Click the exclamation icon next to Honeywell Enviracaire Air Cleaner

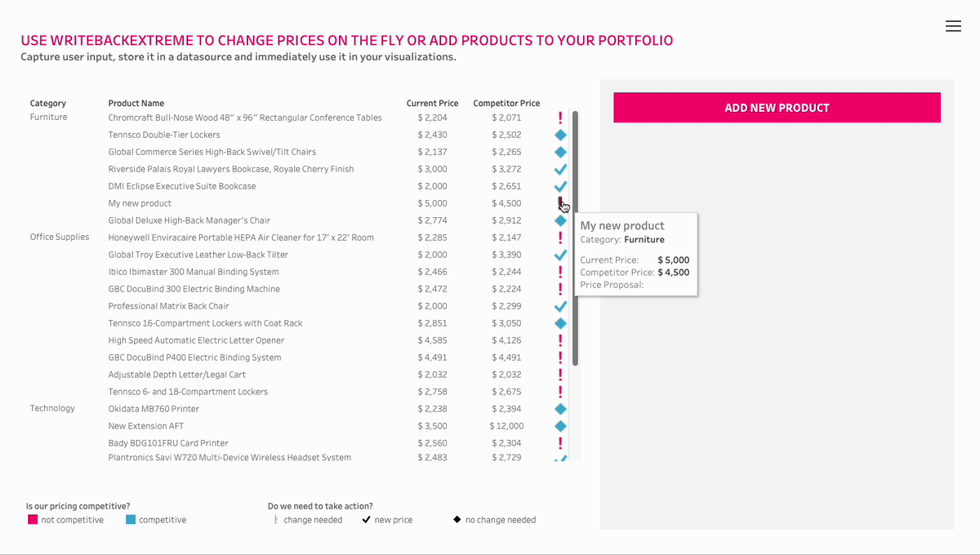click(x=560, y=238)
